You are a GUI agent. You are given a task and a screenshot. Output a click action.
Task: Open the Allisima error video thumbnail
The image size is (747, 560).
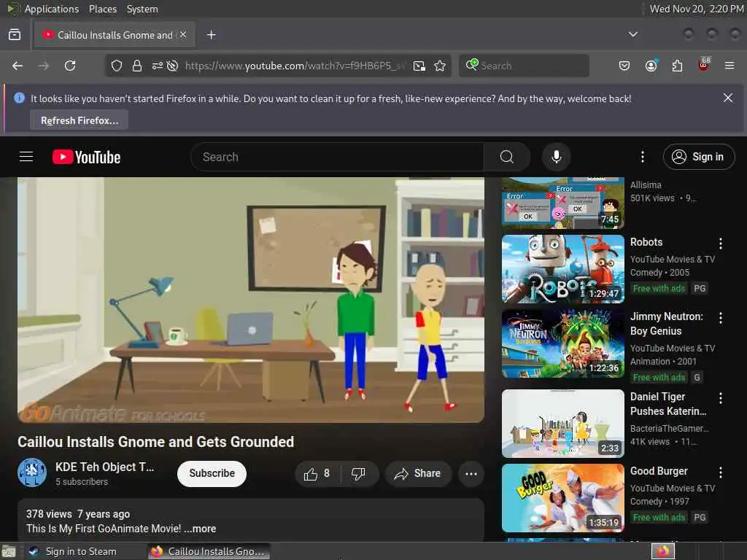(562, 203)
